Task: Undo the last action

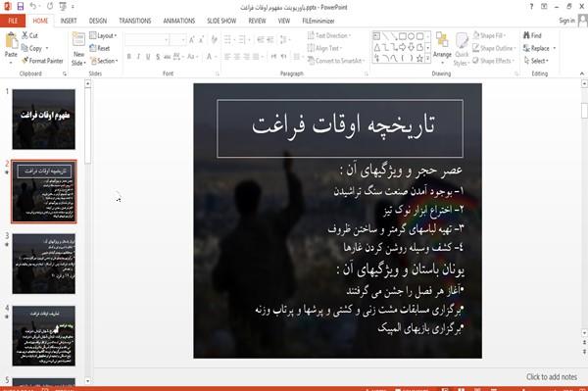Action: [x=33, y=7]
